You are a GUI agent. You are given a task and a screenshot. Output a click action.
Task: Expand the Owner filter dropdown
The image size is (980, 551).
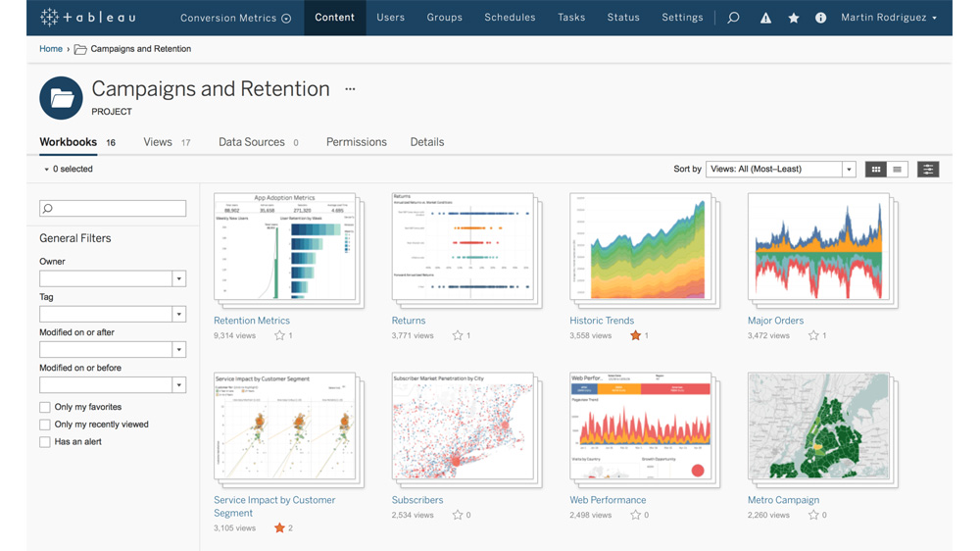178,279
